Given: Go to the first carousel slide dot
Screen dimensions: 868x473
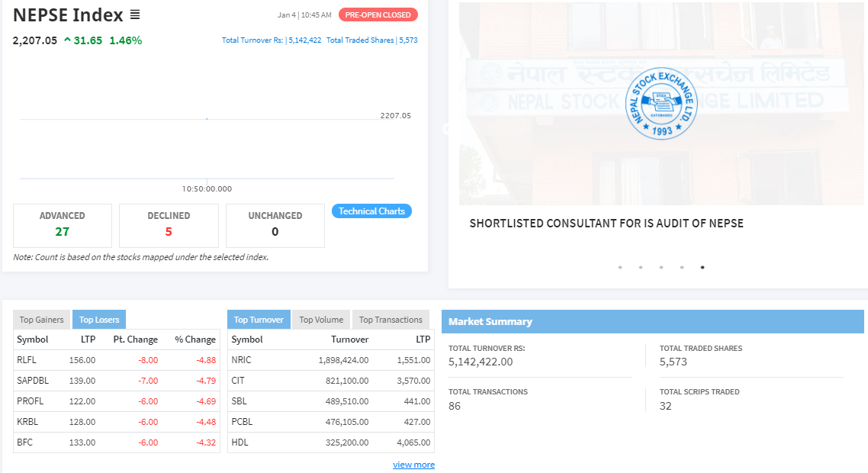Looking at the screenshot, I should tap(620, 268).
